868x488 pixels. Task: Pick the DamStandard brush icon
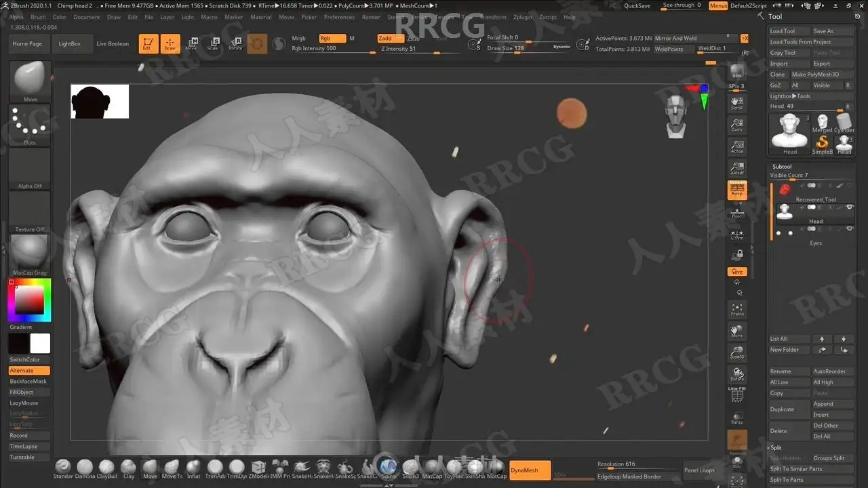[x=85, y=468]
